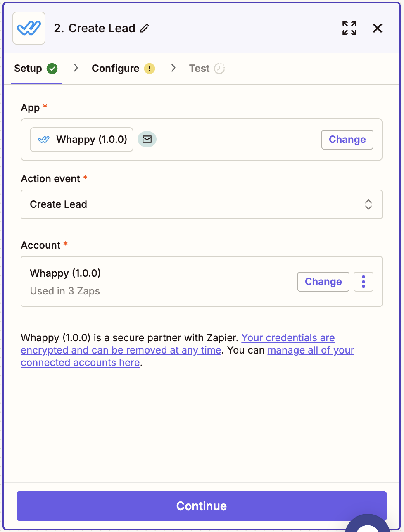
Task: Expand the panel to full screen
Action: click(349, 28)
